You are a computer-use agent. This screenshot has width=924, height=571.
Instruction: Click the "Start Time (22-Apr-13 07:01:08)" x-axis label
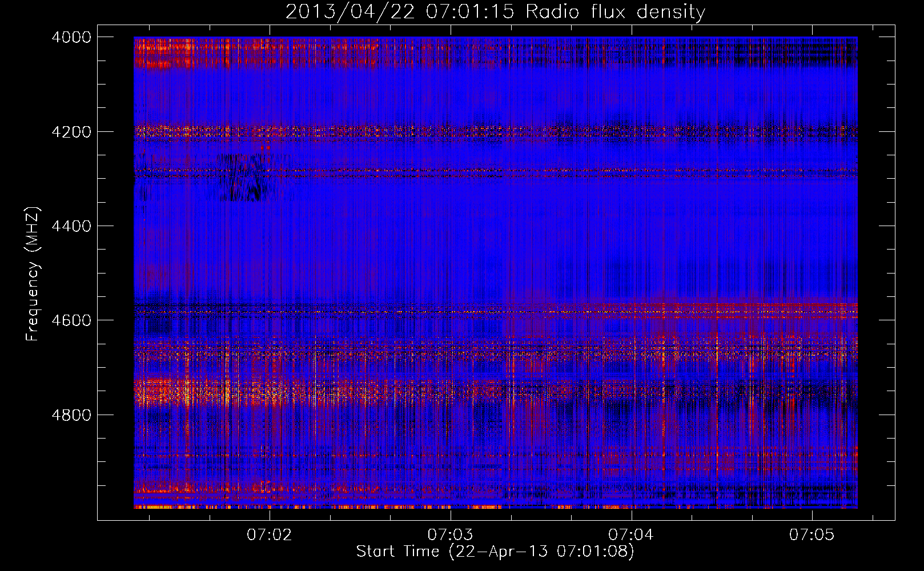[495, 552]
